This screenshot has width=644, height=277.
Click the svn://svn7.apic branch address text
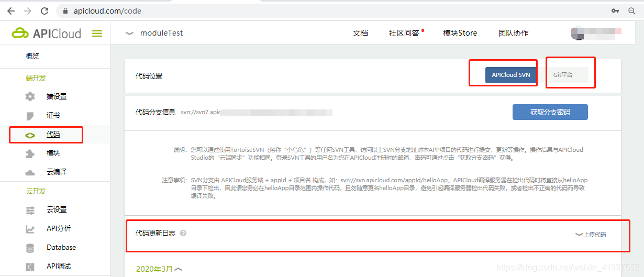pos(199,113)
